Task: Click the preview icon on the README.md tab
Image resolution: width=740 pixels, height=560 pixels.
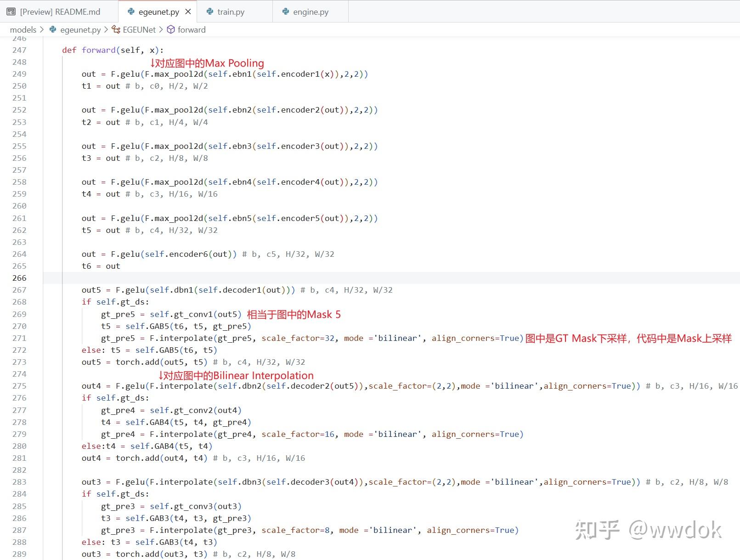Action: pyautogui.click(x=10, y=11)
